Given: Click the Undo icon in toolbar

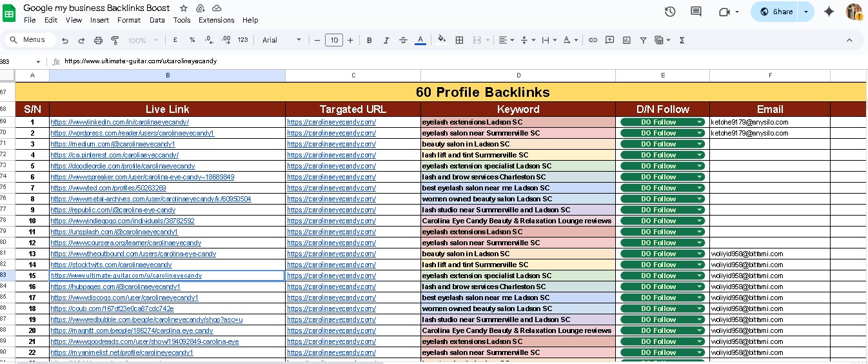Looking at the screenshot, I should 65,40.
